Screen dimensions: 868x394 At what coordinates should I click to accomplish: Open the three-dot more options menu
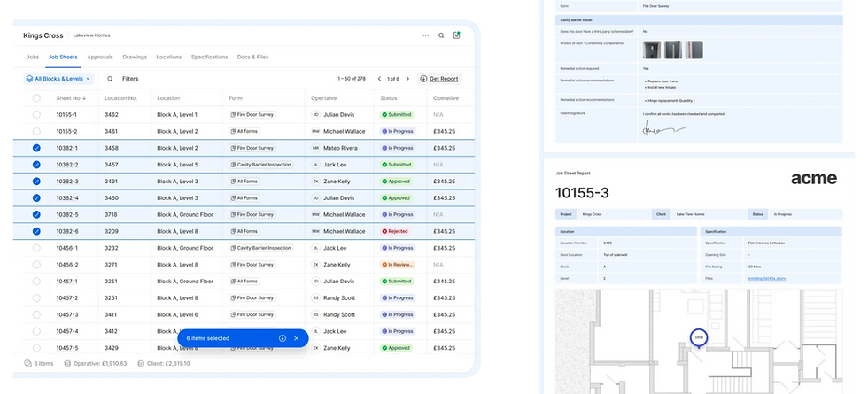pyautogui.click(x=425, y=35)
